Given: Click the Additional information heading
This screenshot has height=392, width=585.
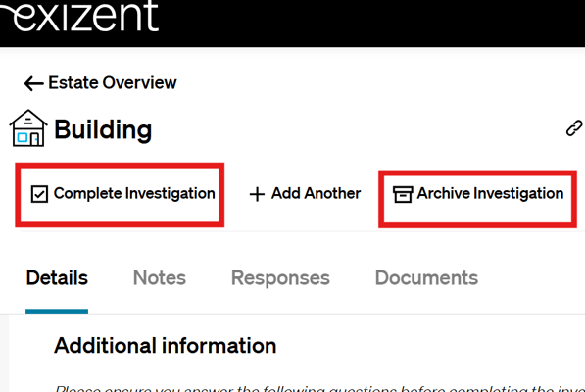Looking at the screenshot, I should (166, 346).
